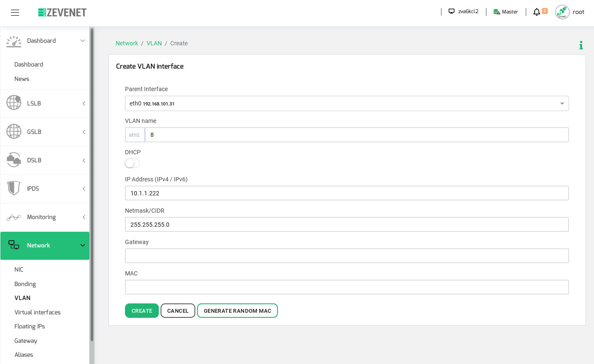Follow the VLAN breadcrumb link
Image resolution: width=594 pixels, height=364 pixels.
tap(154, 43)
